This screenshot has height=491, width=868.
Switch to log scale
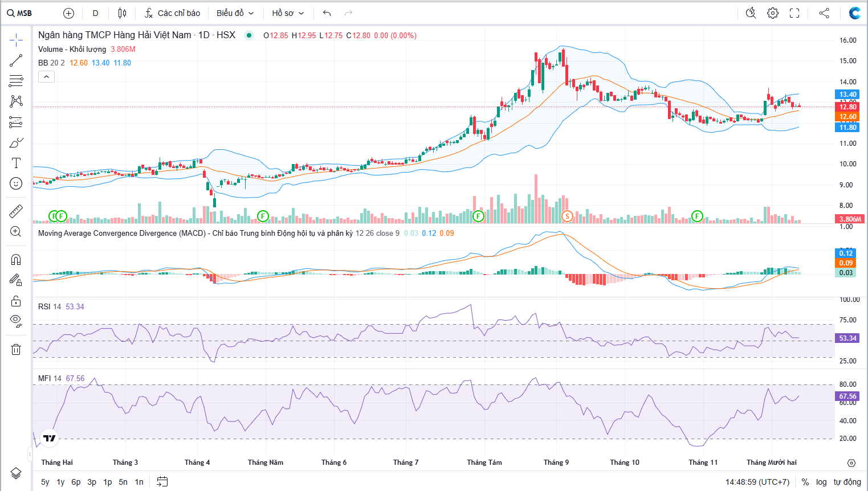(x=821, y=482)
